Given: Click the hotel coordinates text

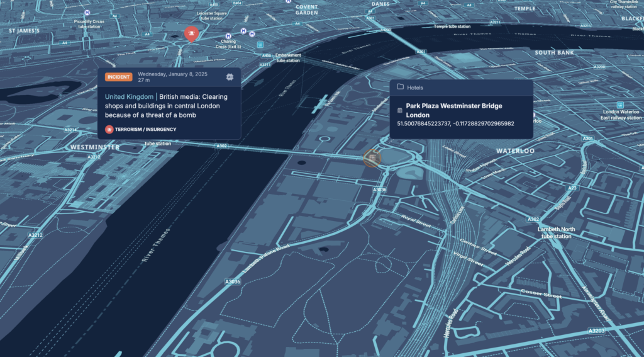Looking at the screenshot, I should [x=455, y=123].
